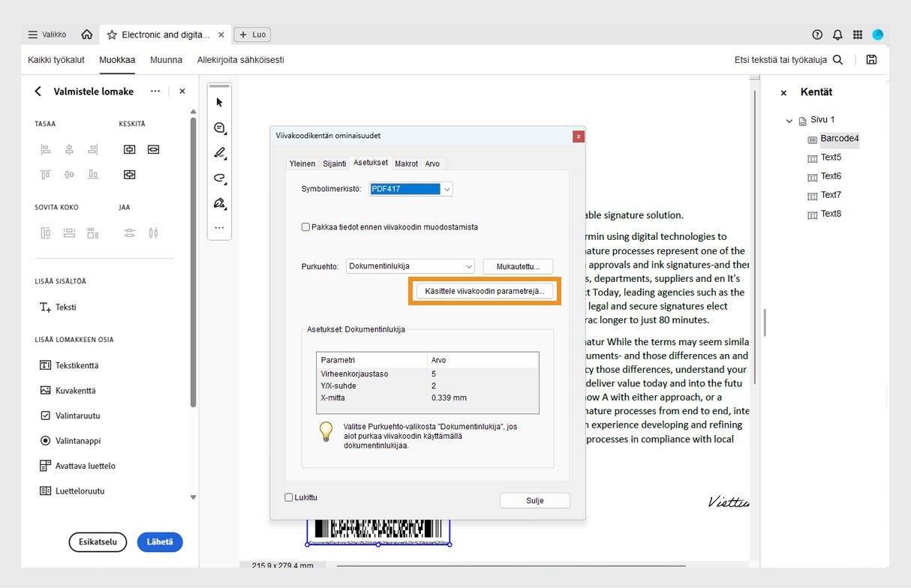911x588 pixels.
Task: Open the help question mark icon
Action: click(x=817, y=34)
